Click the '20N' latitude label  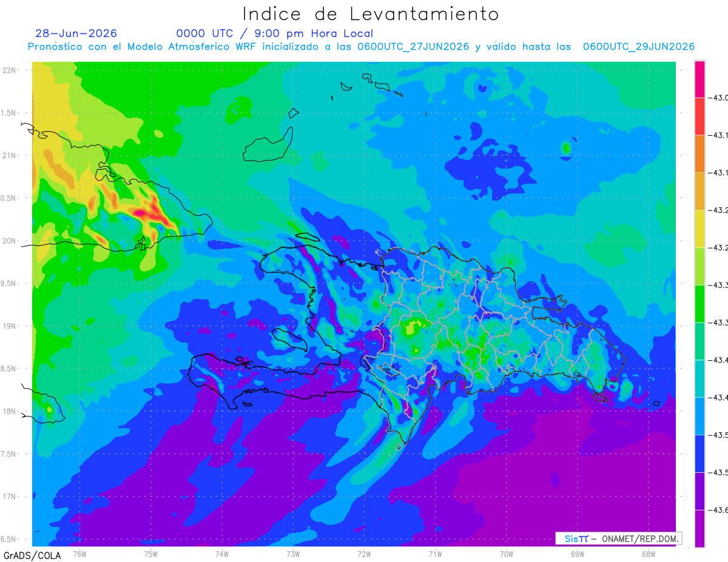[x=10, y=241]
